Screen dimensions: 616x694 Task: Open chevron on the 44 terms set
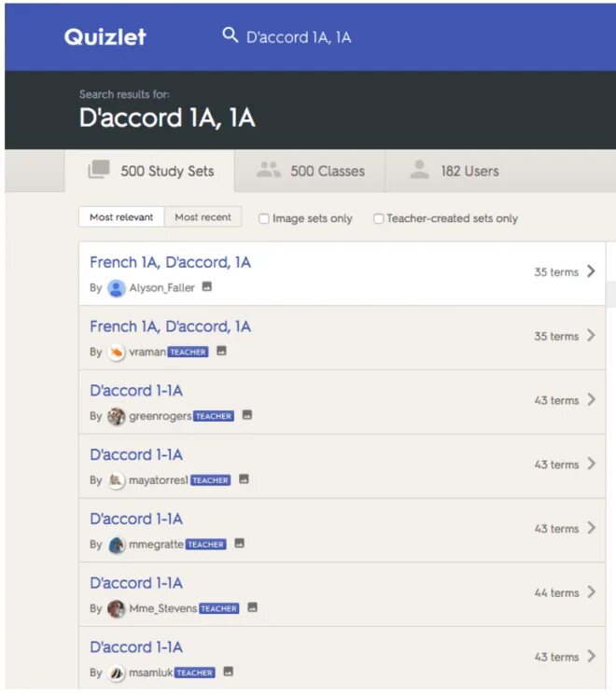coord(591,592)
